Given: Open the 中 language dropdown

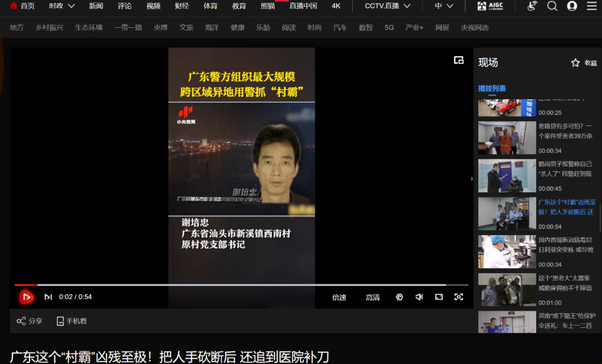Looking at the screenshot, I should pyautogui.click(x=444, y=6).
